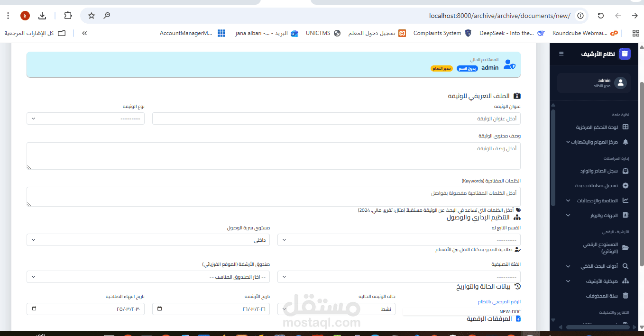644x336 pixels.
Task: Click the chart icon for المتابعة والإحصائيات
Action: 626,200
